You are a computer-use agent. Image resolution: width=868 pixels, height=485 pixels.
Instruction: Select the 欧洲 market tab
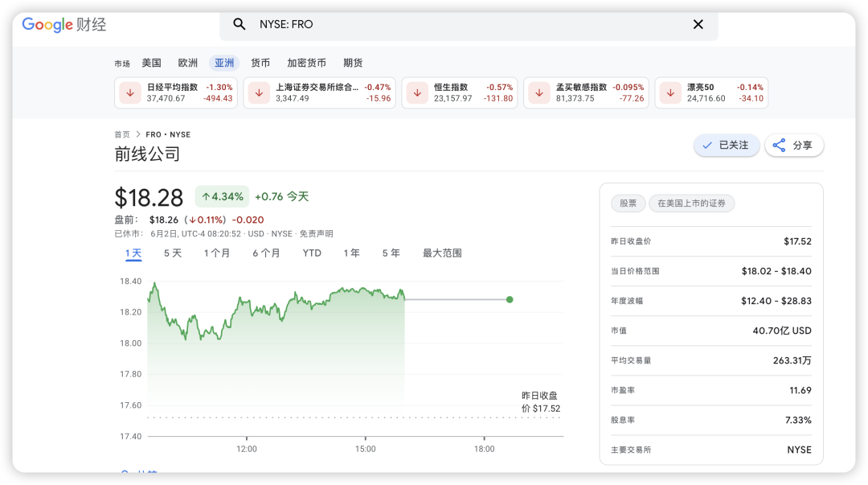click(x=187, y=64)
